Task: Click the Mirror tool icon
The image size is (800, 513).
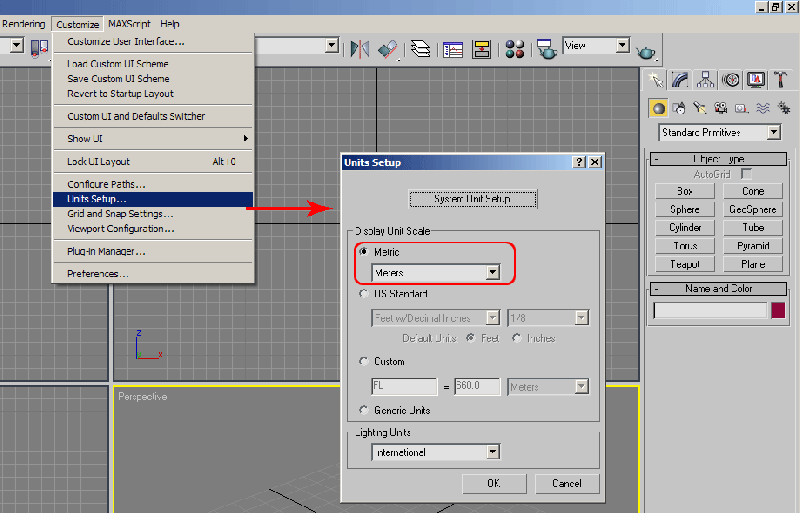Action: 360,49
